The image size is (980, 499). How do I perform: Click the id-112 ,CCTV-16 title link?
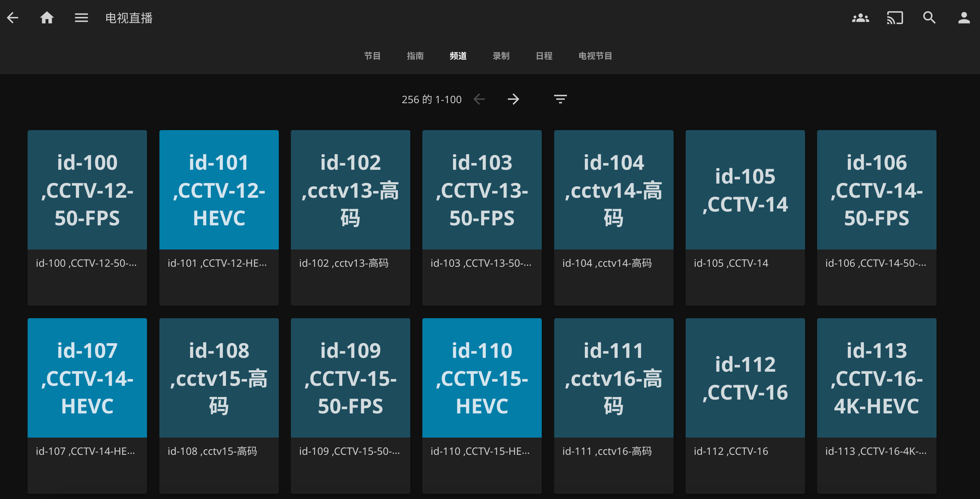coord(731,451)
